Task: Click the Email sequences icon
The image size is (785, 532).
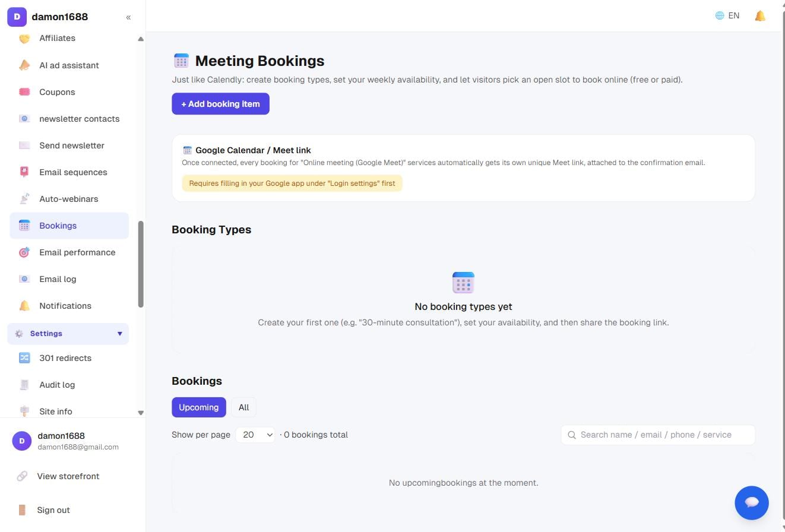Action: click(24, 172)
